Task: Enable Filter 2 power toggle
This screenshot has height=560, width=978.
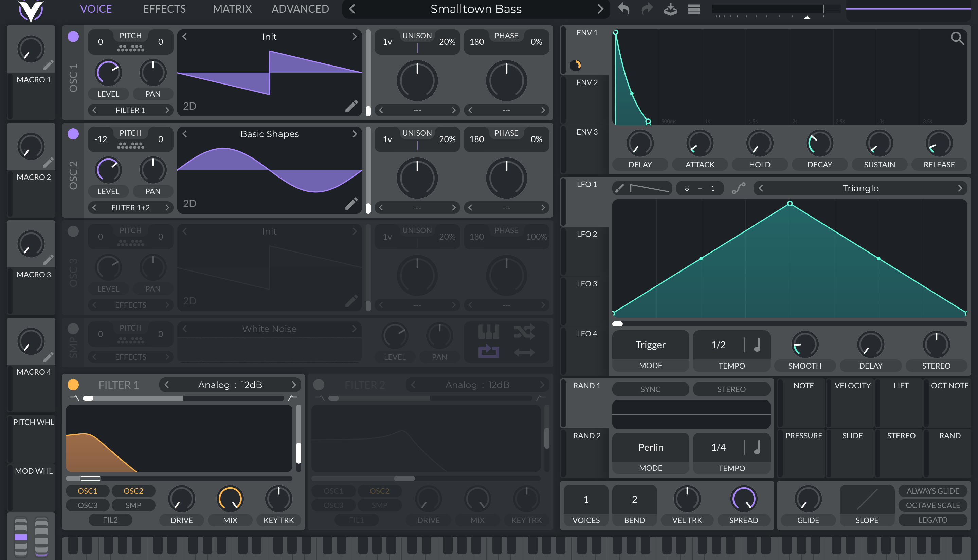Action: [319, 385]
